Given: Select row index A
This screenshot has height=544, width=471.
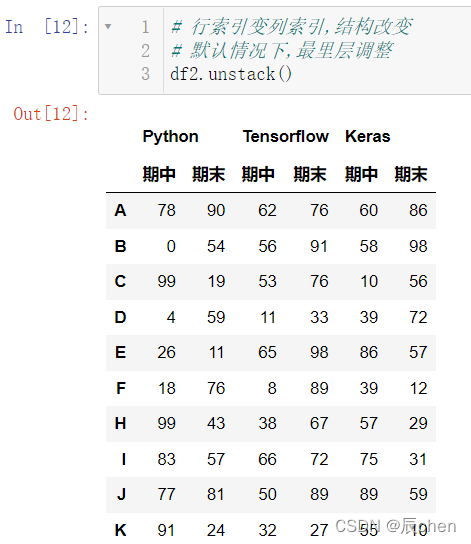Looking at the screenshot, I should 120,210.
